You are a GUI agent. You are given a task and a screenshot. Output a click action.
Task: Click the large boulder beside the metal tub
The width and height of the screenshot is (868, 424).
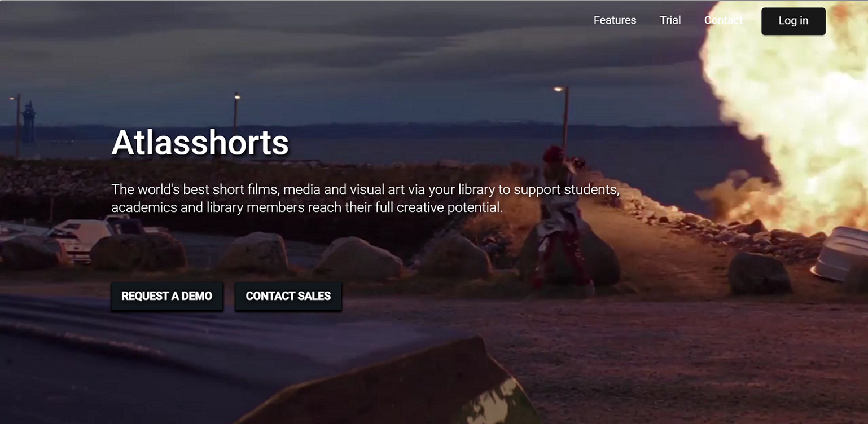tap(759, 273)
